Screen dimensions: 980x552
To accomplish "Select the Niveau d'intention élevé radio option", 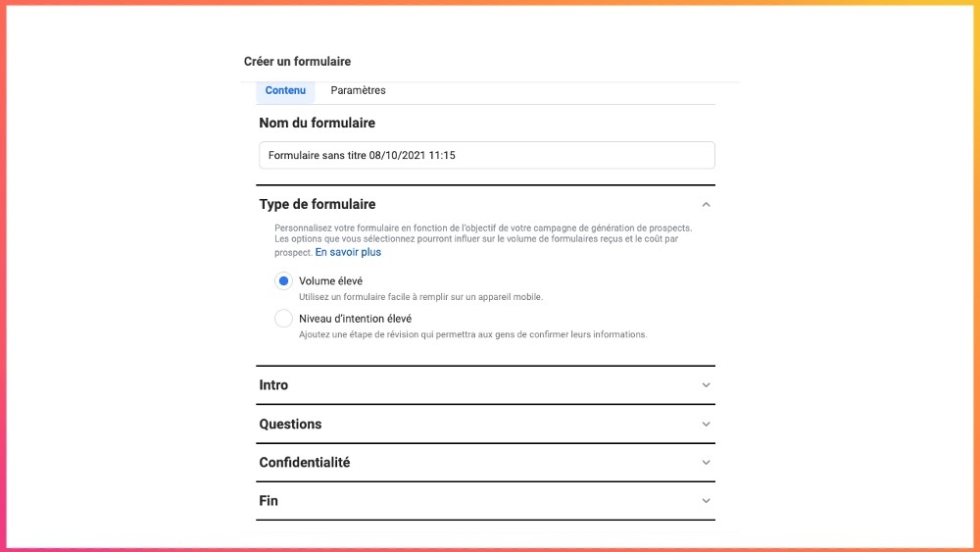I will (x=284, y=319).
